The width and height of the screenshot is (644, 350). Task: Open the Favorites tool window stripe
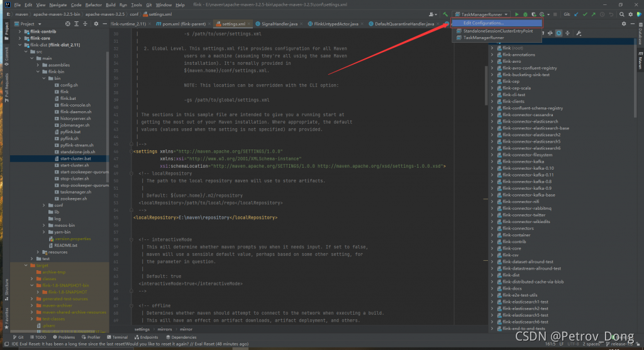(6, 319)
